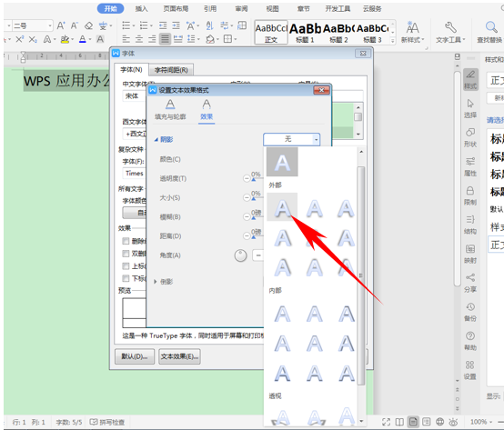
Task: Decrease paragraph indent
Action: coord(163,25)
